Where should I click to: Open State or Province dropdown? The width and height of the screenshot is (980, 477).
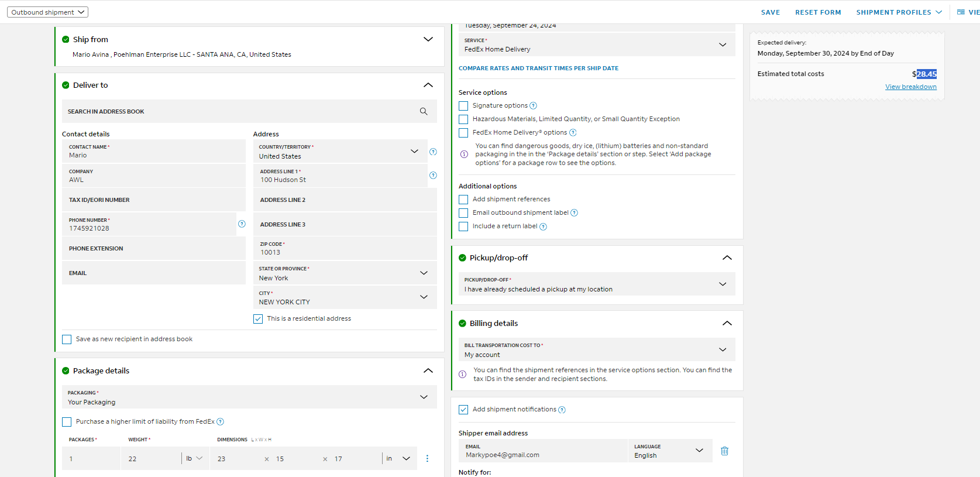point(345,273)
